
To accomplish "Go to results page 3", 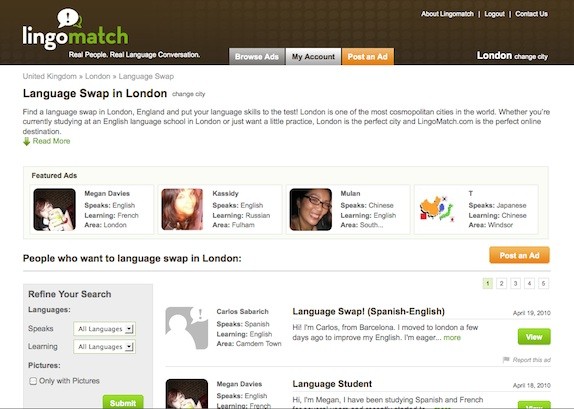I will coord(515,283).
